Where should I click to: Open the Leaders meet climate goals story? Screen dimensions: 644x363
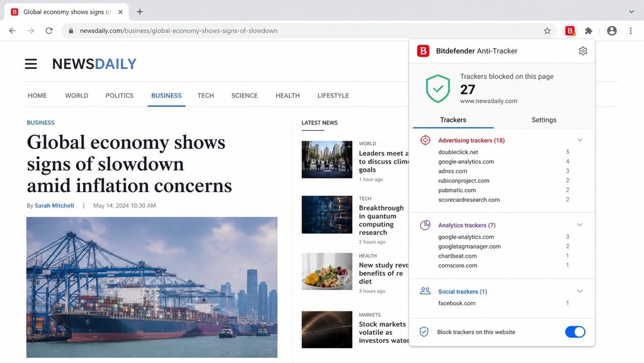point(384,162)
